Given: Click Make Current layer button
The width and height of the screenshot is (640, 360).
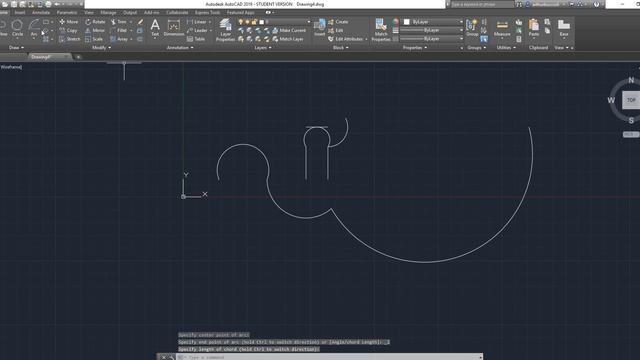Looking at the screenshot, I should [x=289, y=31].
